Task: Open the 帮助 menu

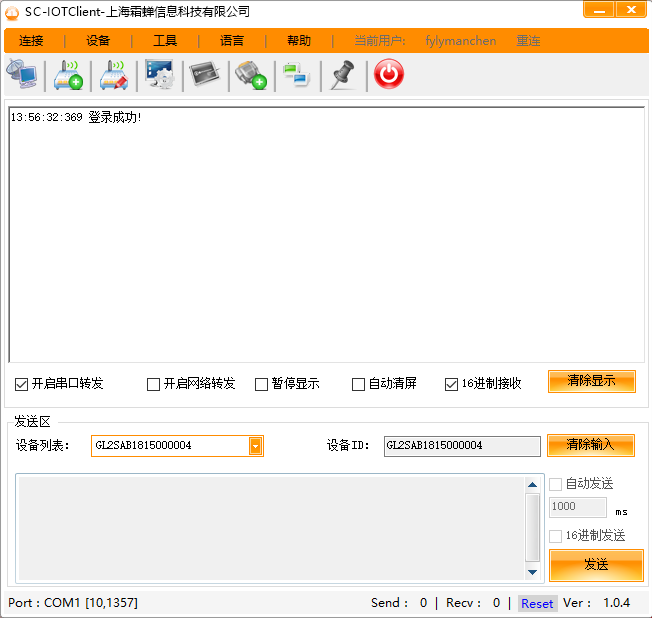Action: [x=299, y=41]
